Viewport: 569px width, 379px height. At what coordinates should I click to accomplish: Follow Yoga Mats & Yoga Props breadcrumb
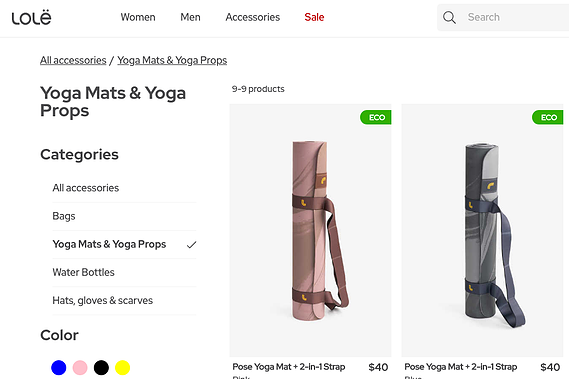coord(172,60)
